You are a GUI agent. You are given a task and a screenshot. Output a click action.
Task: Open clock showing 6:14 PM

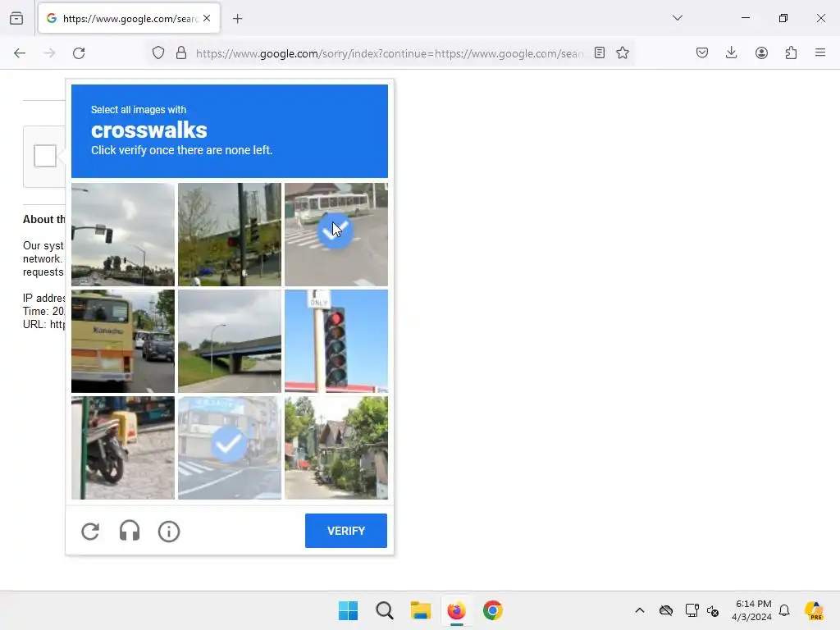(752, 610)
